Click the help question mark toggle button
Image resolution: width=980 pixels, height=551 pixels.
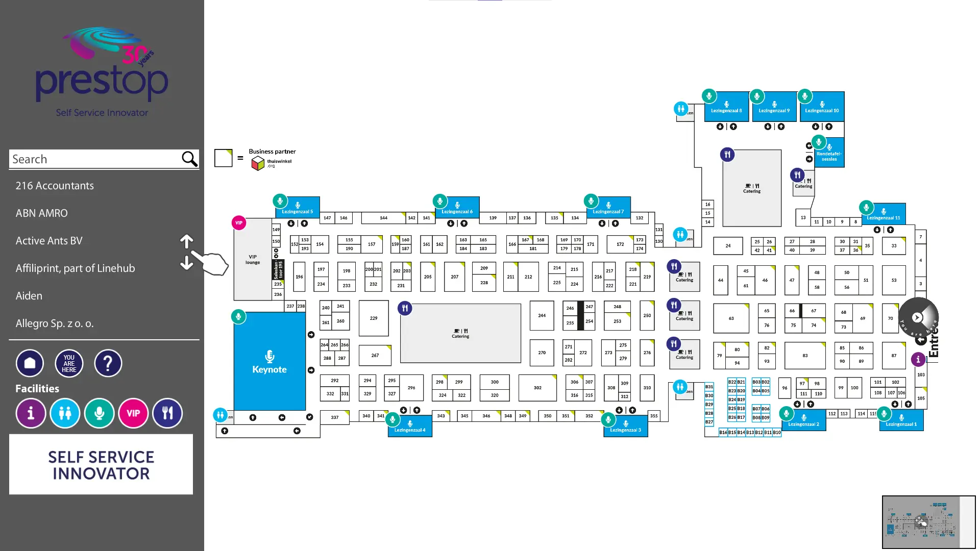[x=107, y=363]
